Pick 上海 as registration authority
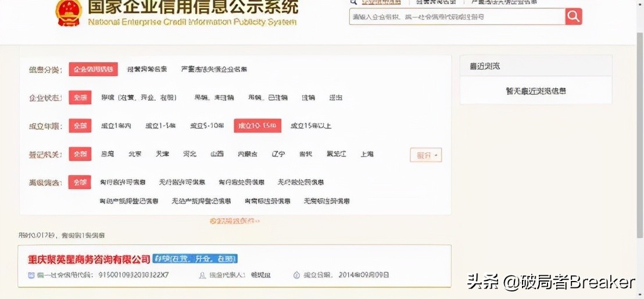The height and width of the screenshot is (299, 644). [x=367, y=154]
